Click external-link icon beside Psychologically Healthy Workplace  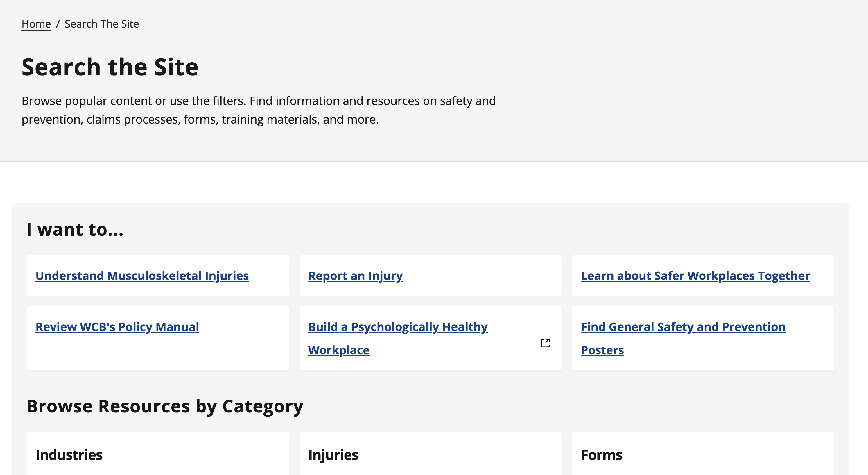click(545, 343)
